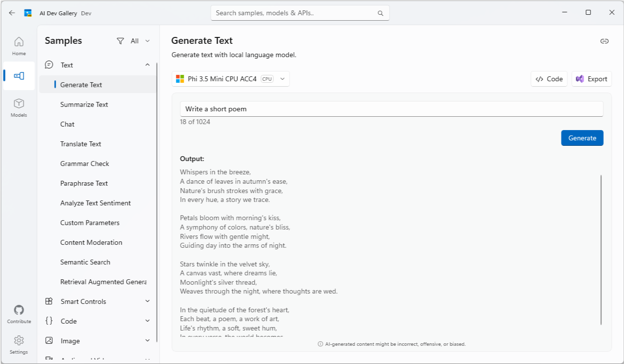Expand the Smart Controls category
Image resolution: width=624 pixels, height=364 pixels.
pyautogui.click(x=147, y=301)
